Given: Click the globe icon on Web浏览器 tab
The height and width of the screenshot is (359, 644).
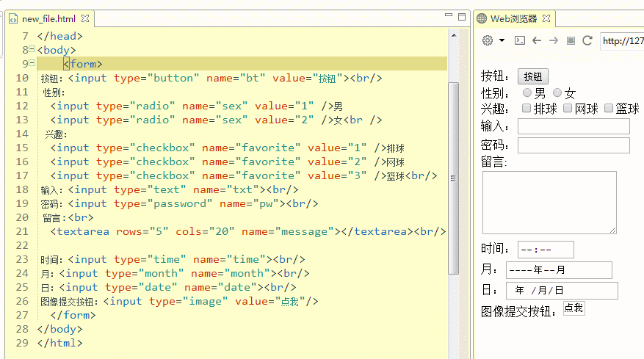Looking at the screenshot, I should click(482, 18).
